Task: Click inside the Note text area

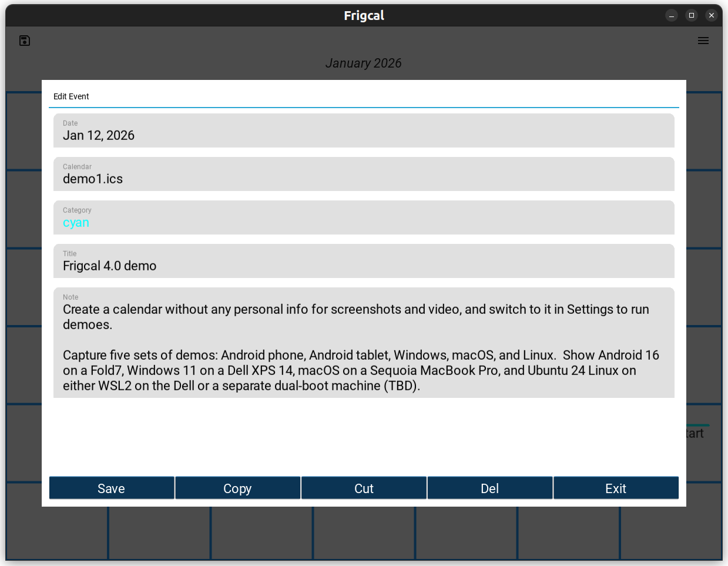Action: (364, 343)
